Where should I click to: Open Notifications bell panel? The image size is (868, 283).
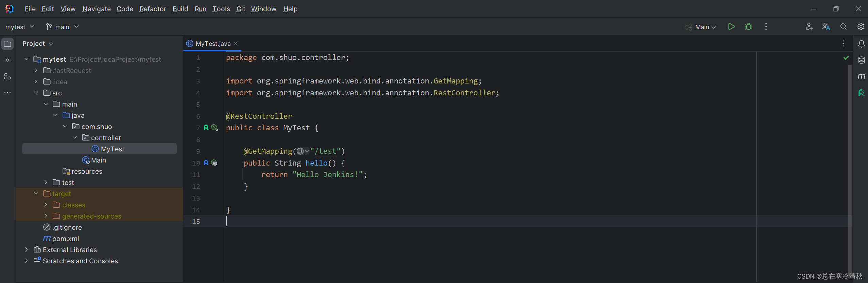pos(861,44)
